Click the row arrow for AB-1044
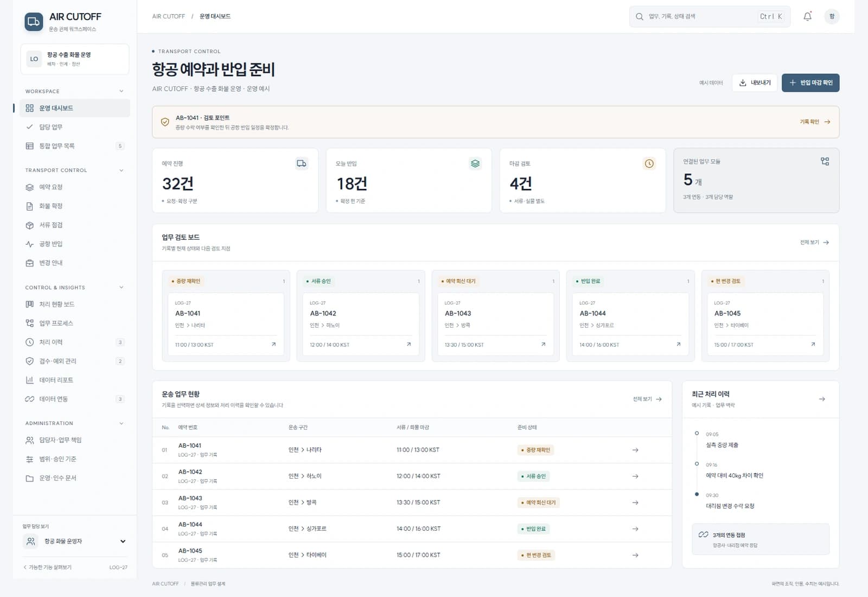868x597 pixels. pyautogui.click(x=635, y=529)
